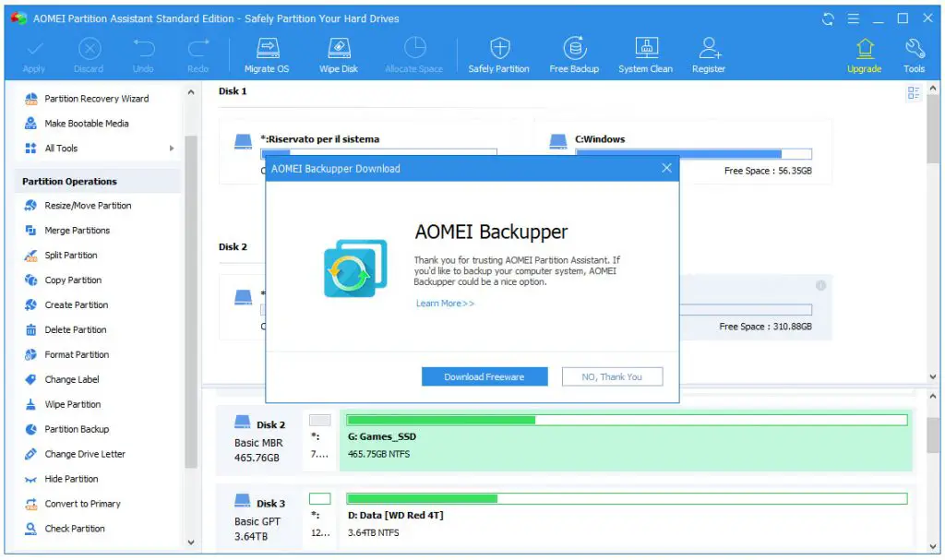Click the Download Freeware button

[484, 376]
